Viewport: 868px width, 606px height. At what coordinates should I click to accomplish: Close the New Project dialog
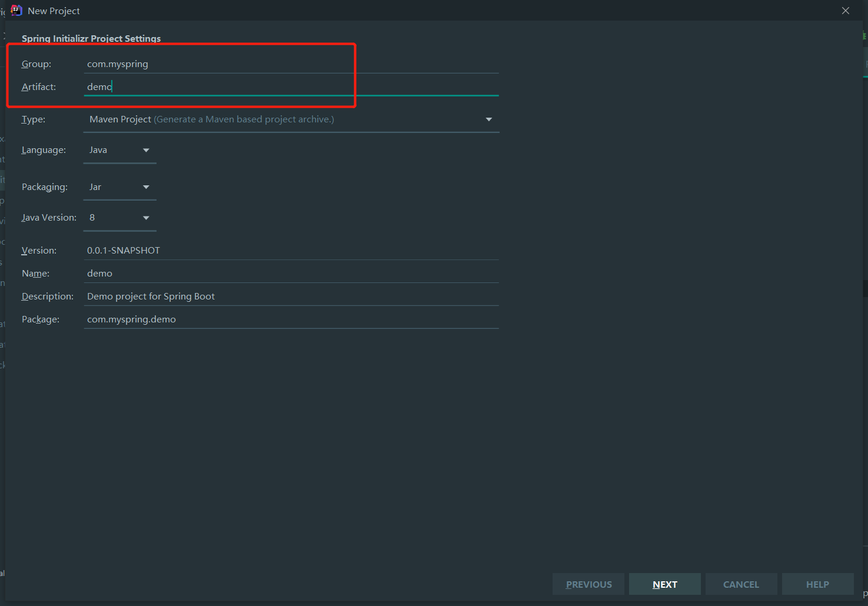[x=846, y=11]
